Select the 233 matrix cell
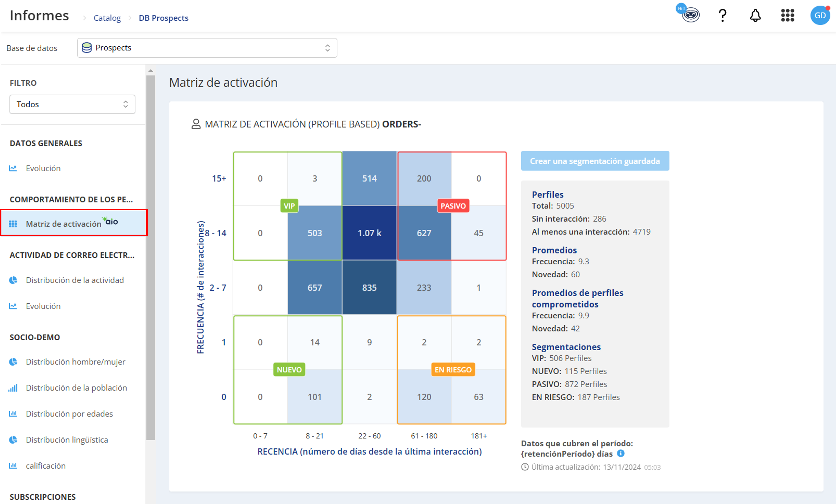836x504 pixels. coord(424,288)
